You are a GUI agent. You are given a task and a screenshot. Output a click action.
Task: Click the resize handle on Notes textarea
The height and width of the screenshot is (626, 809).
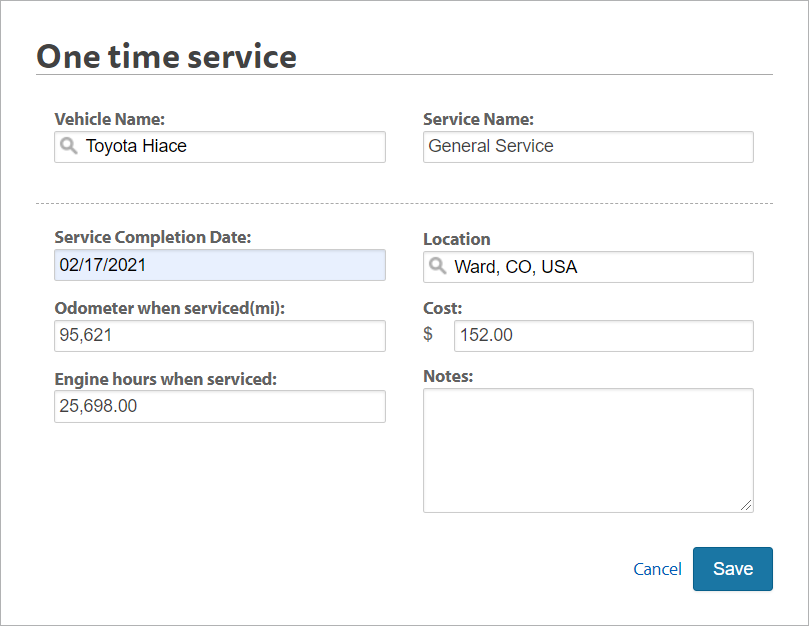(x=748, y=506)
